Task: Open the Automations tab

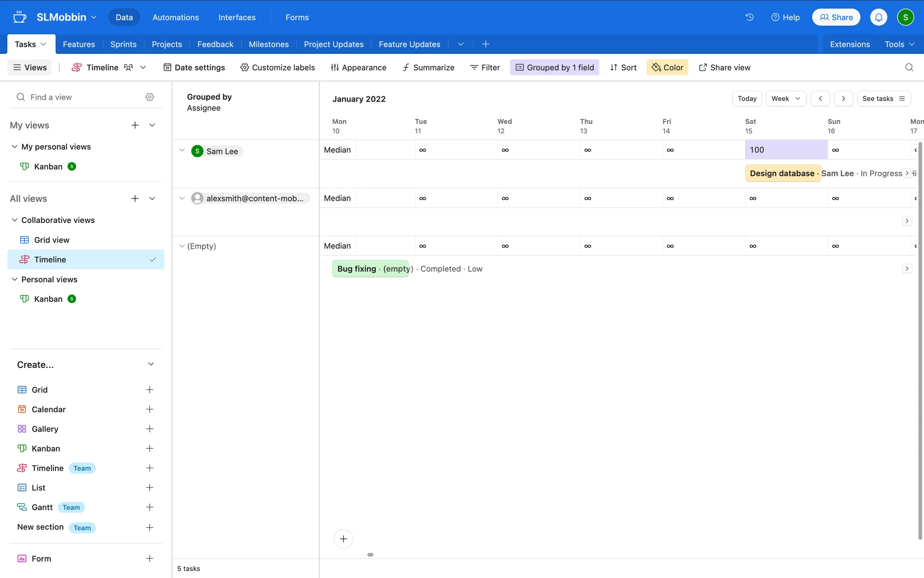Action: [175, 17]
